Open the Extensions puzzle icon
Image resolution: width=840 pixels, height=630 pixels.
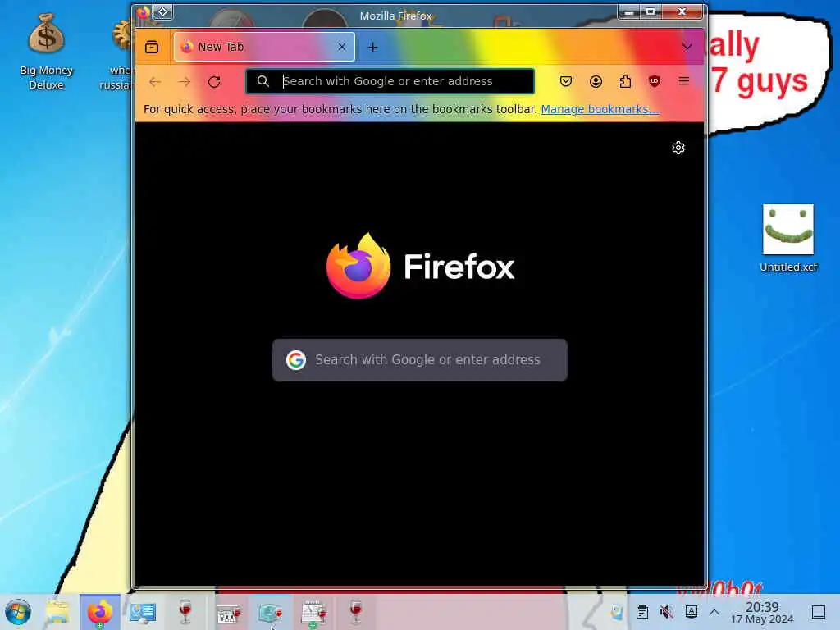click(625, 81)
